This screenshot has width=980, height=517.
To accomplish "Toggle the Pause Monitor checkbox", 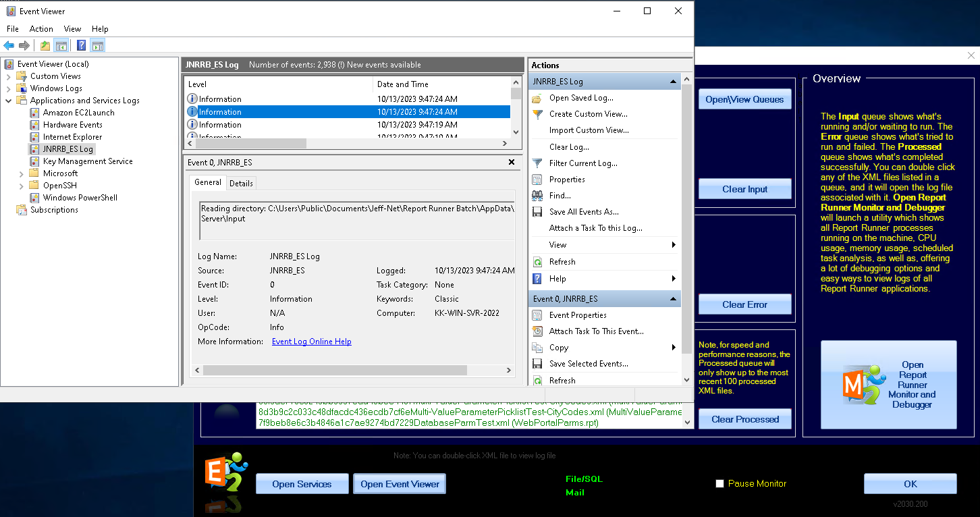I will (x=719, y=484).
